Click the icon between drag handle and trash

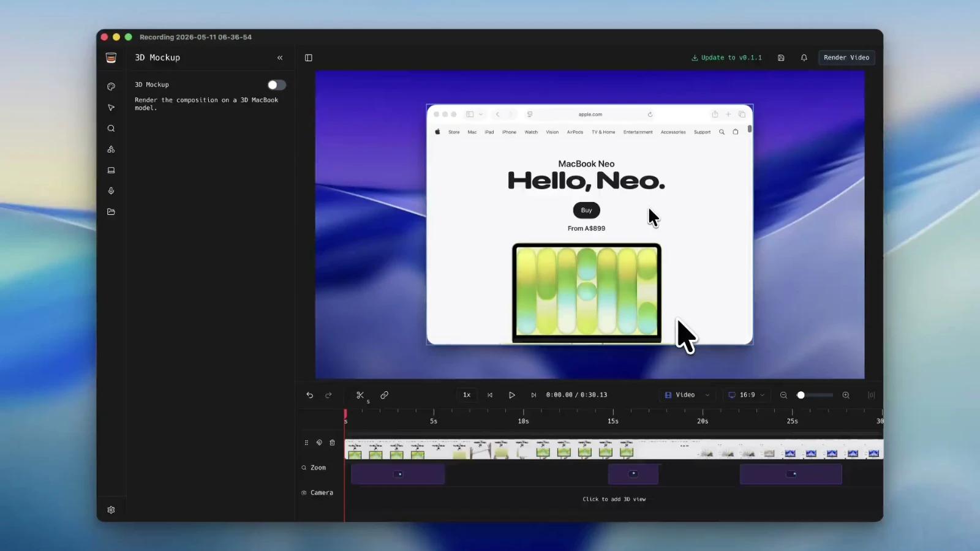click(319, 443)
